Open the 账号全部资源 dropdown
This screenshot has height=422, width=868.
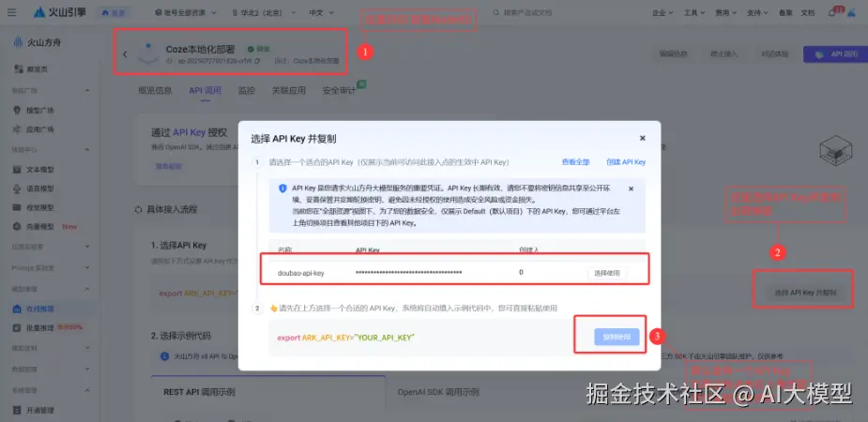click(186, 12)
